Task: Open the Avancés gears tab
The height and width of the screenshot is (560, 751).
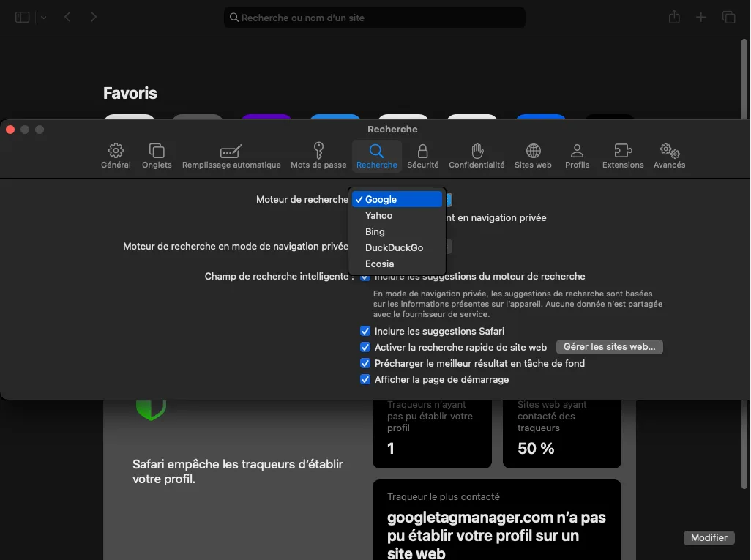Action: tap(669, 156)
